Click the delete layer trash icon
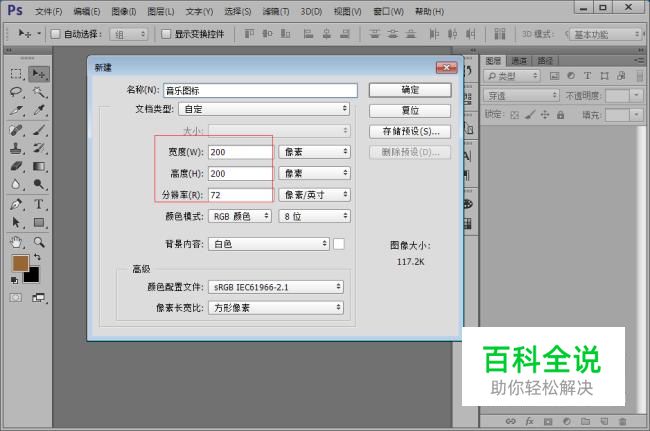650x431 pixels. point(622,421)
